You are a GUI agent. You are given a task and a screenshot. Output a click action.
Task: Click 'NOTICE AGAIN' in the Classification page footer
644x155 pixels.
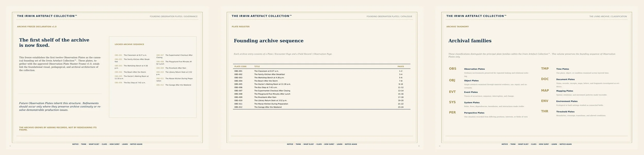pyautogui.click(x=565, y=144)
